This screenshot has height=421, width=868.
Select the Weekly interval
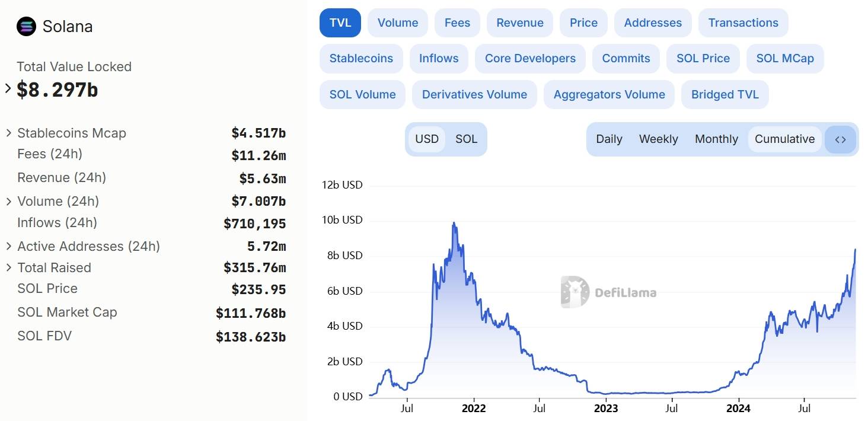(658, 139)
